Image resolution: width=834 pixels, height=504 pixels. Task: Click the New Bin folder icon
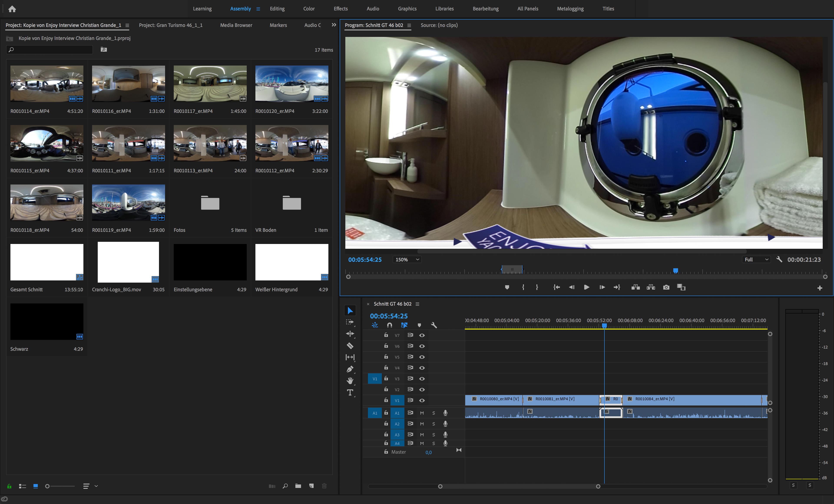298,486
